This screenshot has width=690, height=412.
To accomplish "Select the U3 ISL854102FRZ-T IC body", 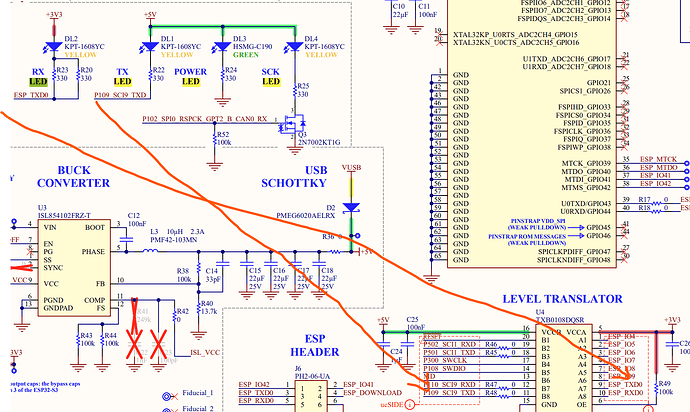I will (x=74, y=268).
